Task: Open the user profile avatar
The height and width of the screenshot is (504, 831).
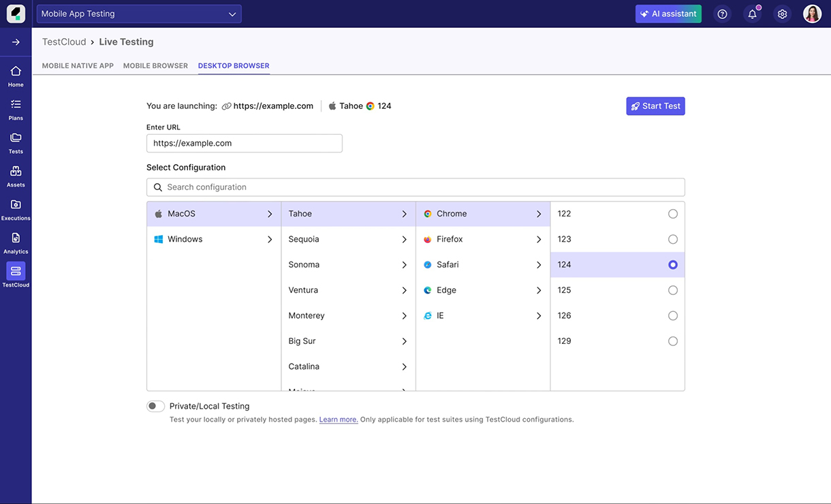Action: pyautogui.click(x=812, y=14)
